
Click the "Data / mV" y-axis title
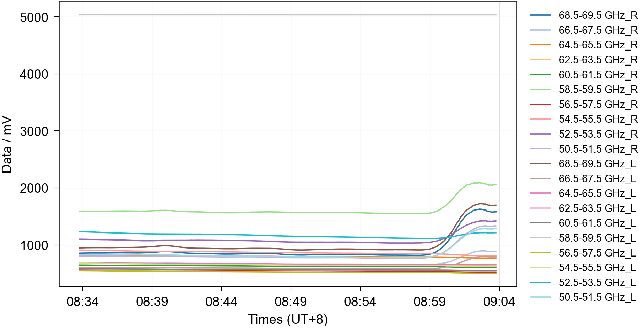pos(7,145)
